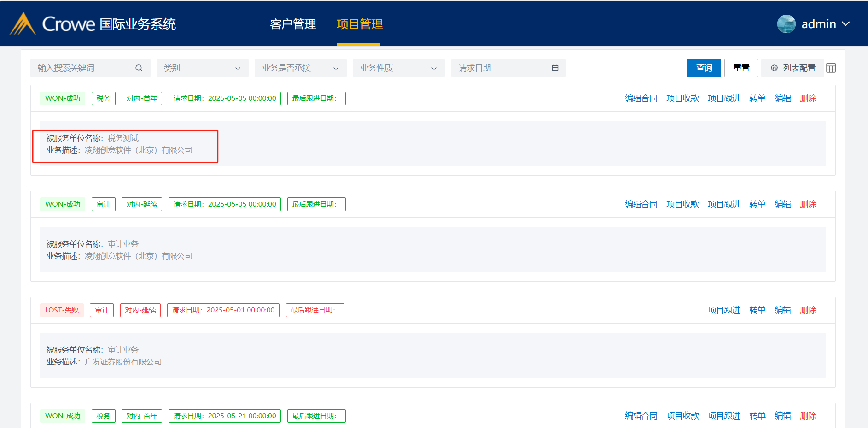The width and height of the screenshot is (868, 428).
Task: Click 编辑 for the 税务测试 project
Action: click(x=783, y=98)
